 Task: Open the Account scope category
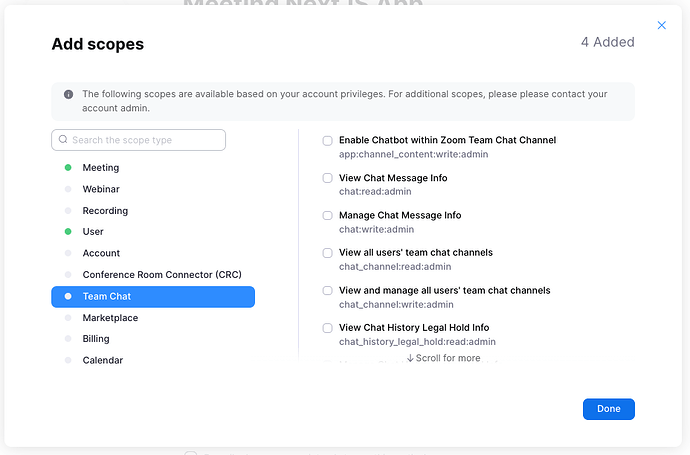pyautogui.click(x=101, y=253)
